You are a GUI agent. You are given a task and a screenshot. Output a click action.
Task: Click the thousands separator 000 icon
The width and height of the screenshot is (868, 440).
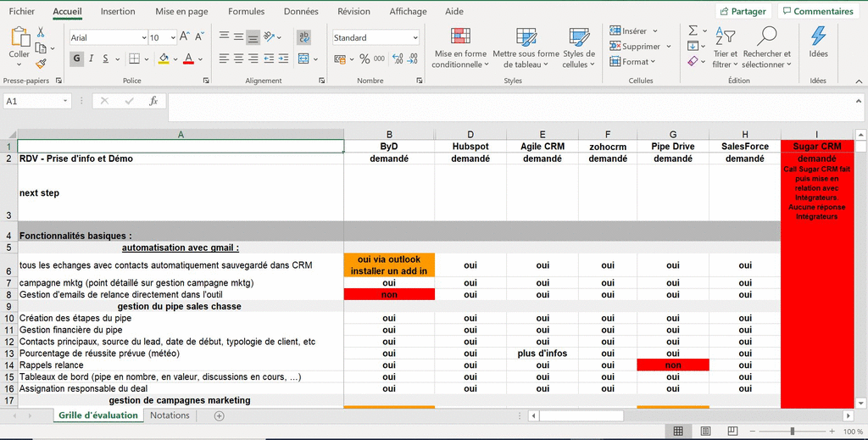click(379, 58)
